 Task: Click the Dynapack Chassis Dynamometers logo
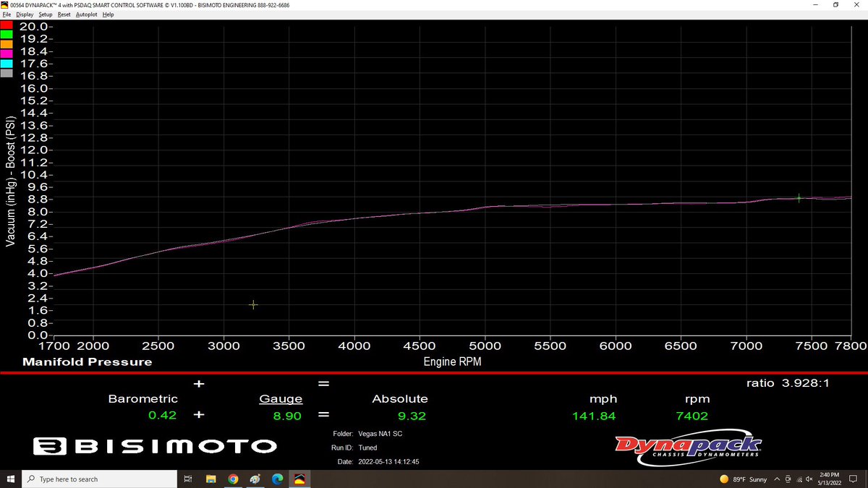tap(688, 447)
